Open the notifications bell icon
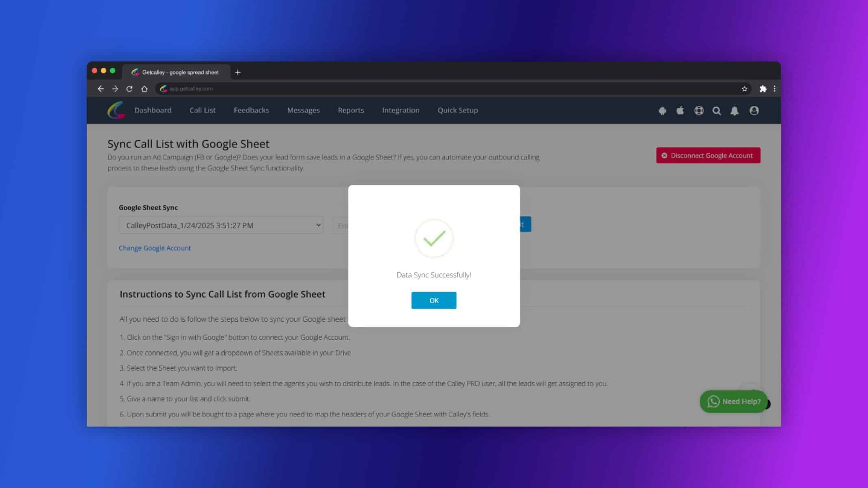Image resolution: width=868 pixels, height=488 pixels. 735,110
